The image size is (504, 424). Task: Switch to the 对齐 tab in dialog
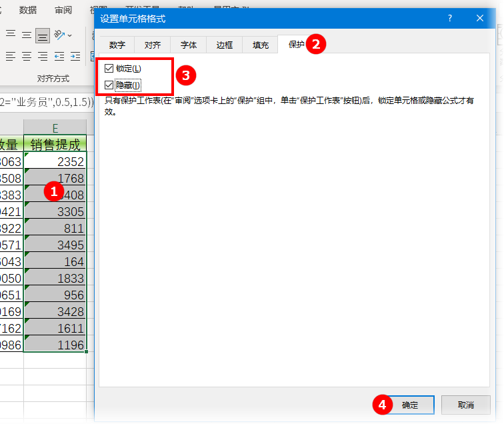(153, 45)
